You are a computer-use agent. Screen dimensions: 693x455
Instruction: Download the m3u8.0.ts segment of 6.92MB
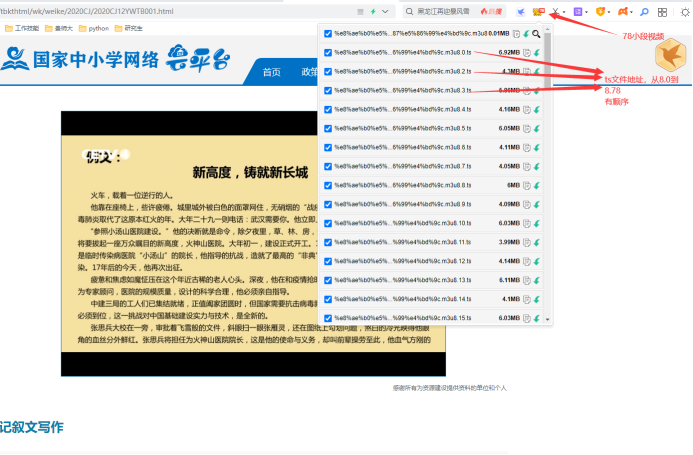click(537, 53)
